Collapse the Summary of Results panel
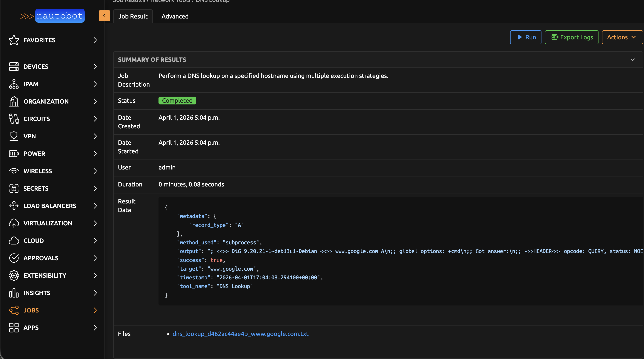The width and height of the screenshot is (644, 359). 632,60
